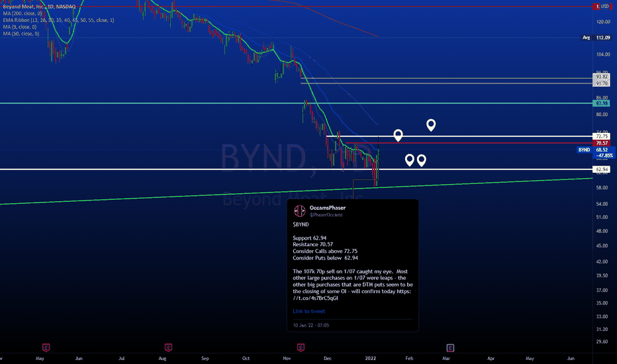Select the left pin above the 62.94 line
This screenshot has width=617, height=364.
[x=410, y=160]
